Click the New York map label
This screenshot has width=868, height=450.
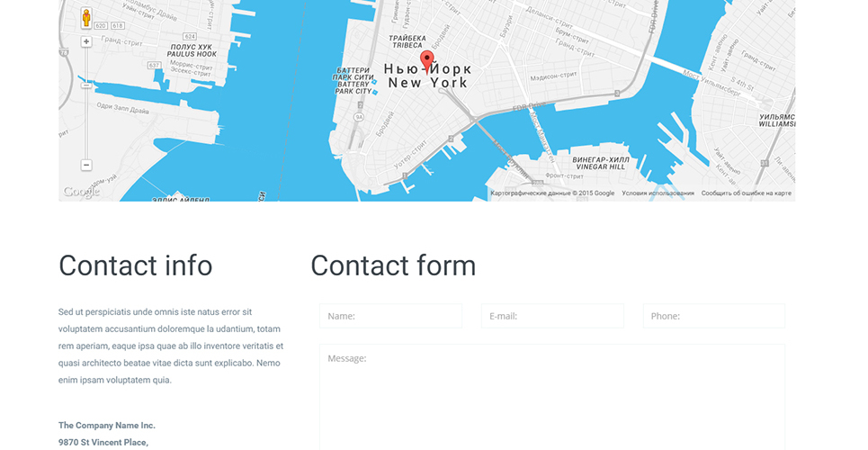[427, 83]
